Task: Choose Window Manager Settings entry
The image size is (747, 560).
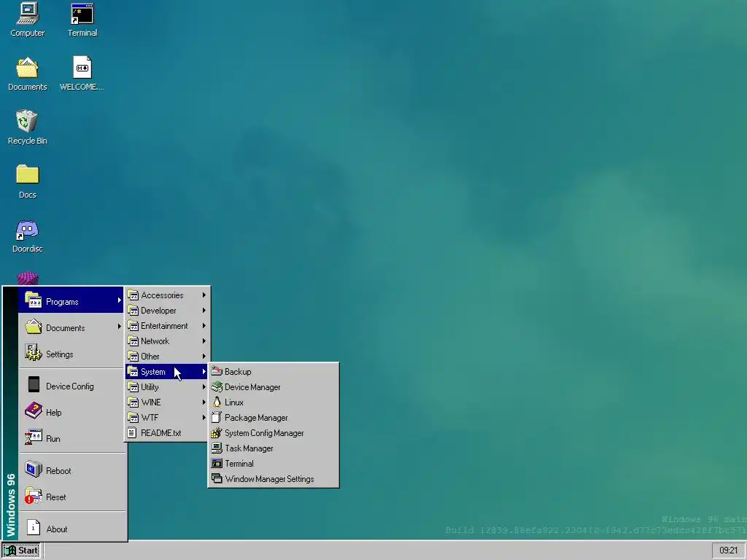Action: [274, 478]
